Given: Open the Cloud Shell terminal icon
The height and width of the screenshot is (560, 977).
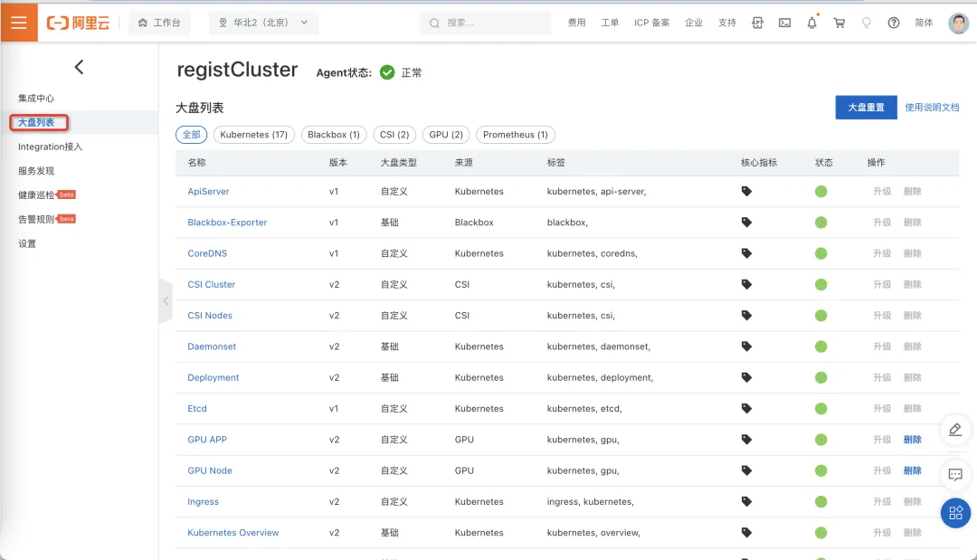Looking at the screenshot, I should click(x=784, y=23).
